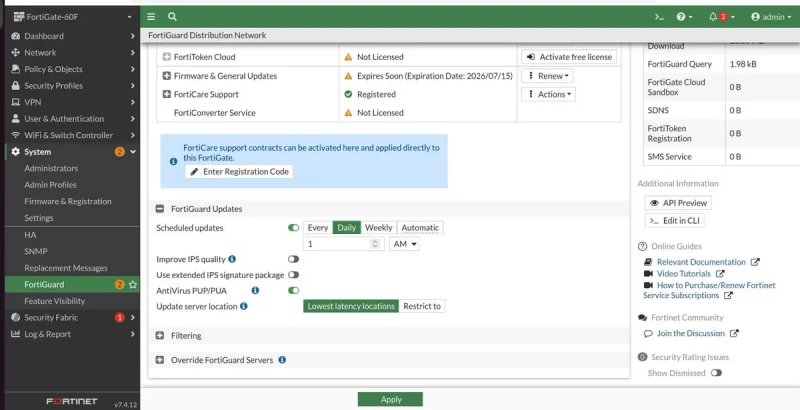
Task: Click the FortiCare info icon
Action: coord(173,161)
